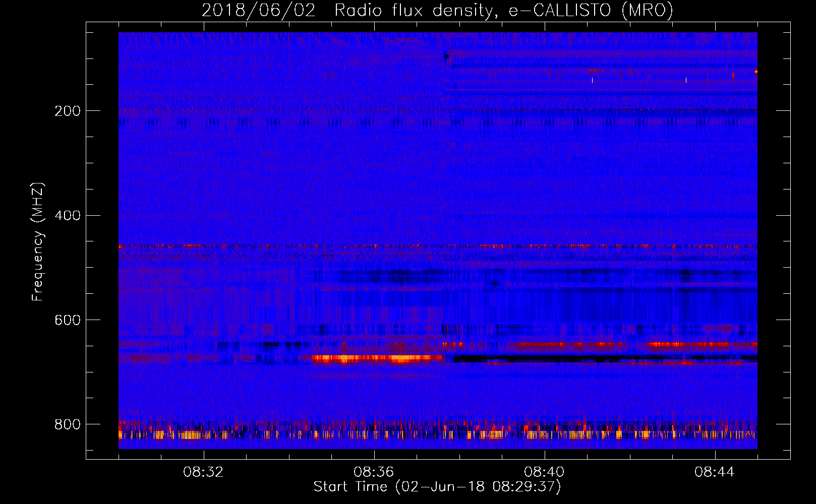Click the bright yellow burst near 670 MHz

coord(377,359)
